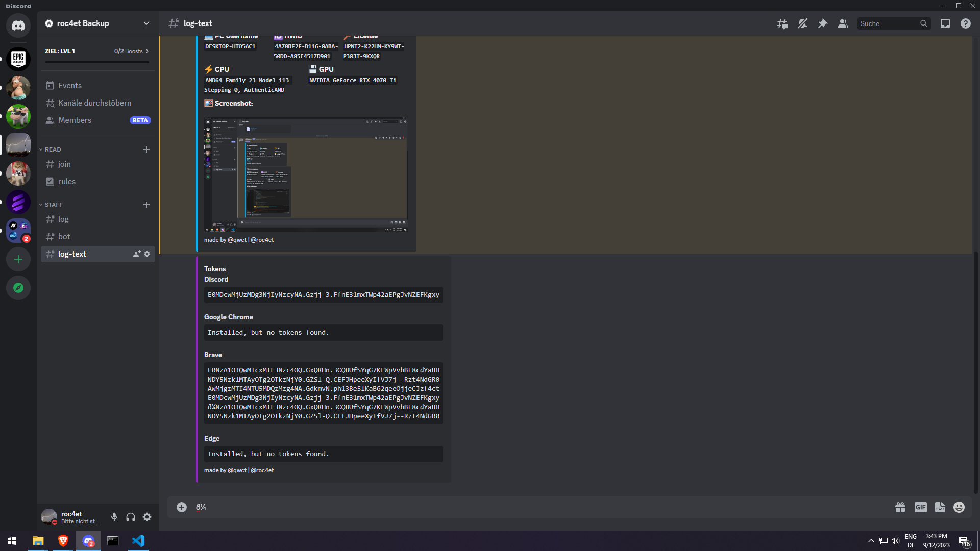Viewport: 980px width, 551px height.
Task: Collapse the STAFF channel category
Action: pyautogui.click(x=54, y=205)
